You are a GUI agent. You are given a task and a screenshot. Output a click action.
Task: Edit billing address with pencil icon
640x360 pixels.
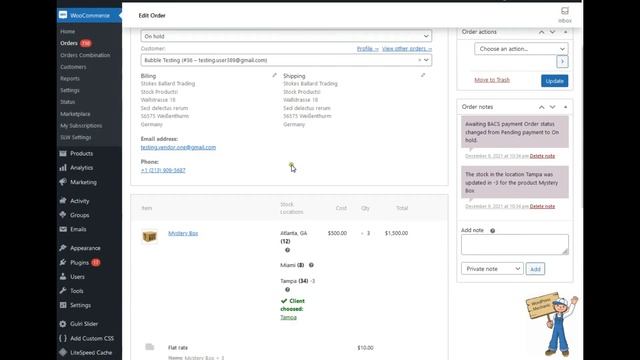pos(274,76)
